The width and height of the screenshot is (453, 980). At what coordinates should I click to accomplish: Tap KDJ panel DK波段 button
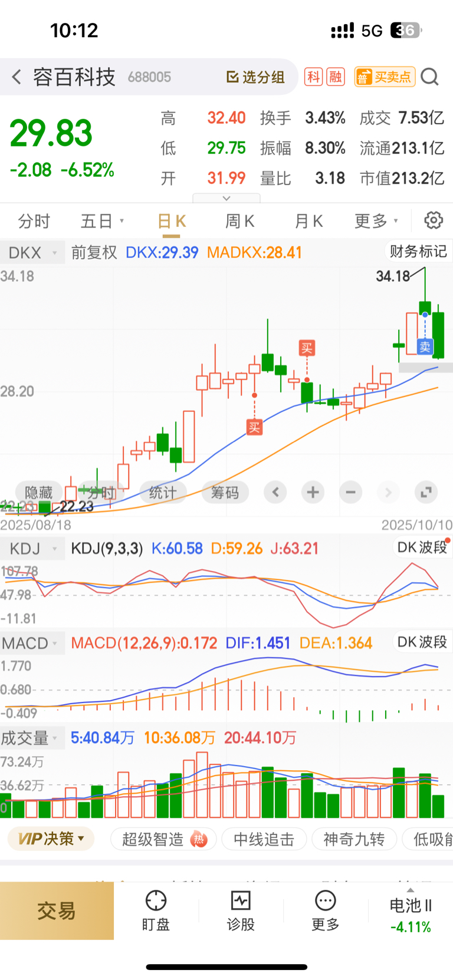click(422, 547)
